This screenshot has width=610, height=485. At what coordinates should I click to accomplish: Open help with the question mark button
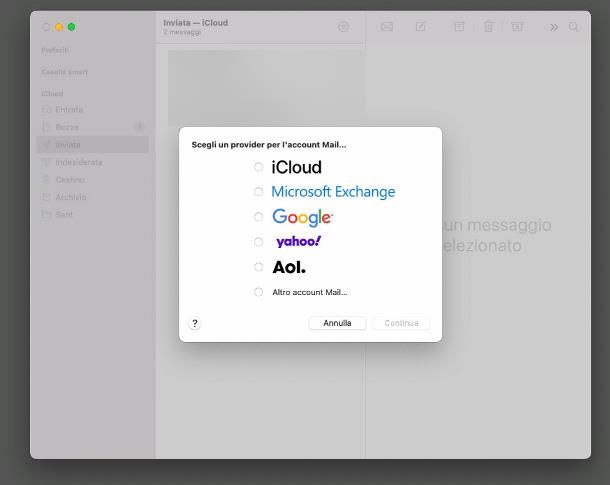[x=195, y=323]
